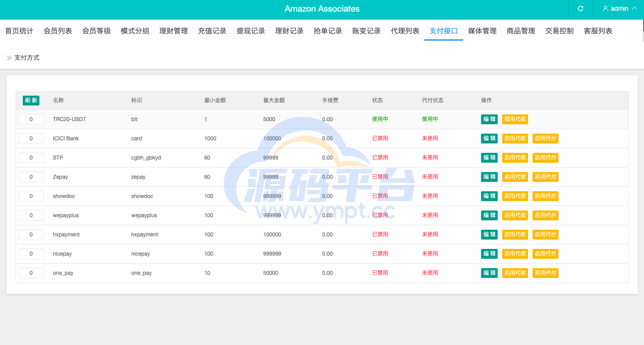Viewport: 644px width, 345px height.
Task: Enable 启用代付 for STP
Action: (546, 158)
